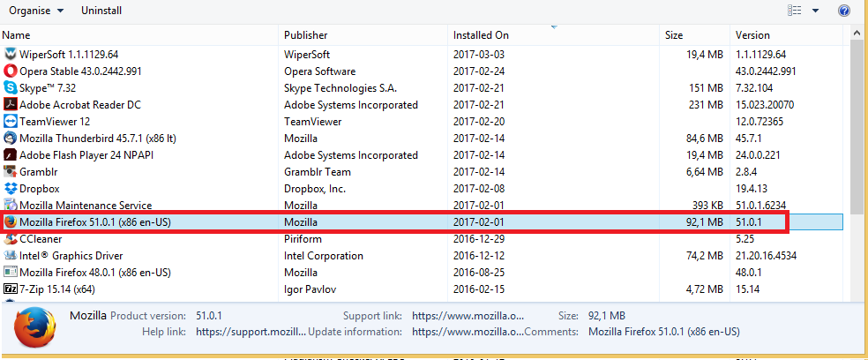The height and width of the screenshot is (360, 868).
Task: Select the CCleaner icon
Action: (x=11, y=239)
